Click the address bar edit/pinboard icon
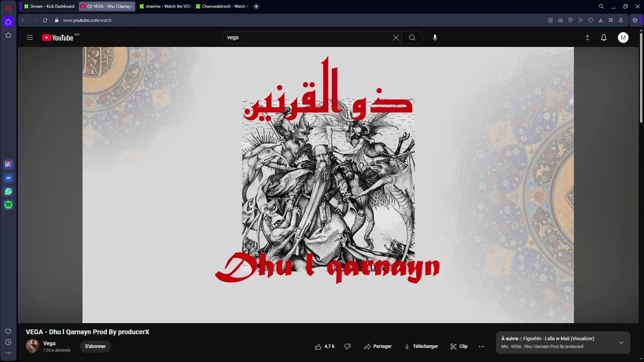Viewport: 644px width, 362px height. click(550, 20)
